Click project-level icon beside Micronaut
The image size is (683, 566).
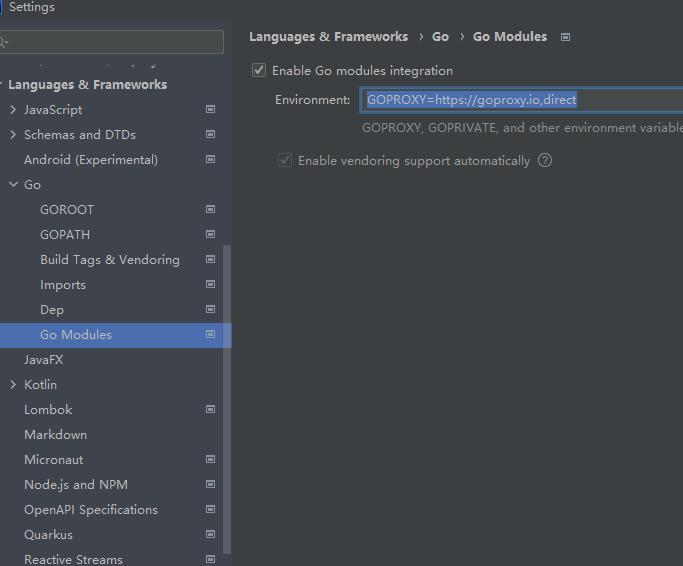pos(210,460)
